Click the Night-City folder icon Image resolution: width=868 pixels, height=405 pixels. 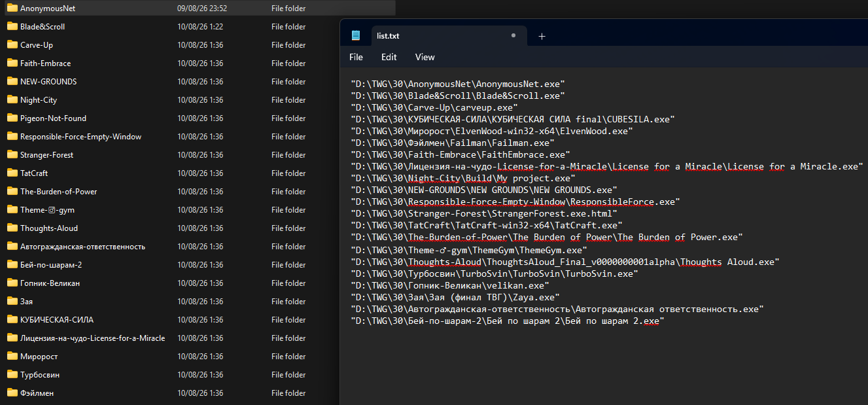tap(12, 100)
